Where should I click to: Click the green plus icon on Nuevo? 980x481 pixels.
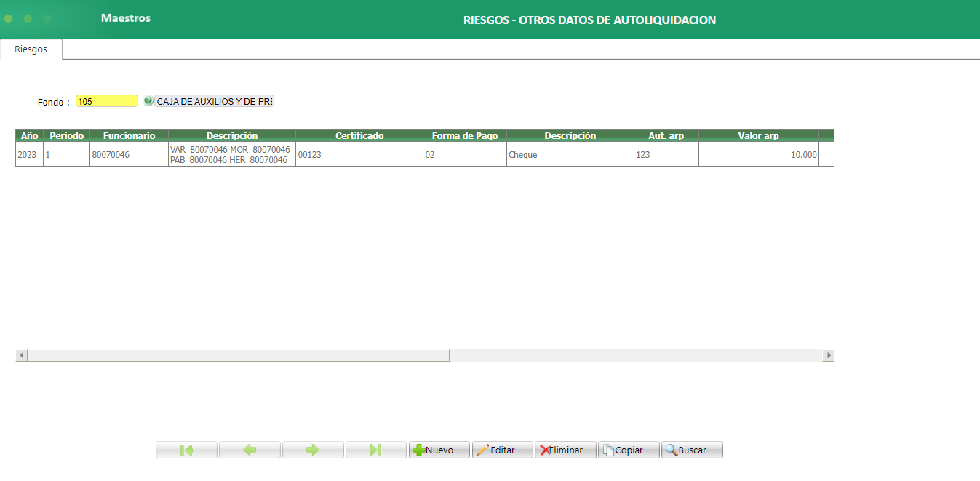(421, 450)
